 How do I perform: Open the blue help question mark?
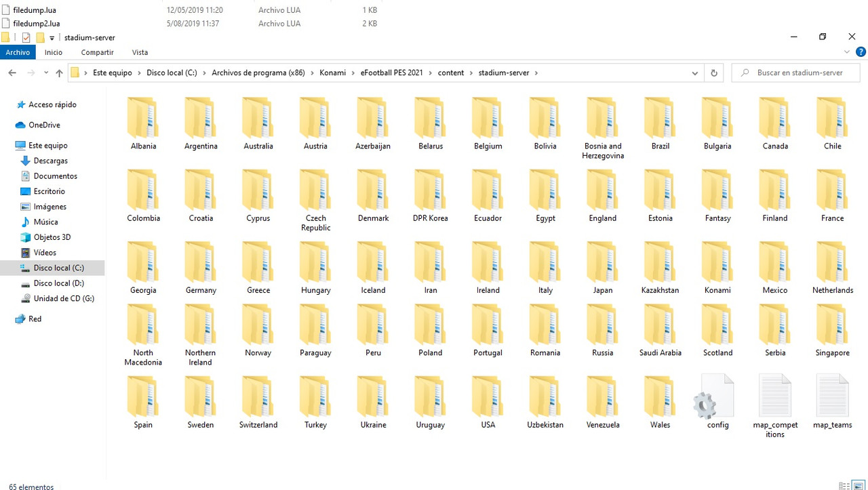[861, 52]
